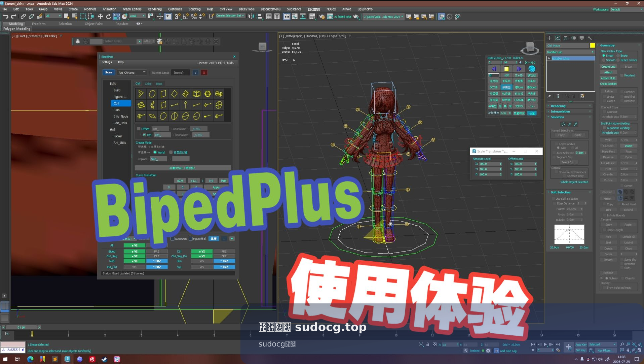Choose the arrow-shaped controller in BipedPlus
The width and height of the screenshot is (644, 364).
tap(141, 94)
